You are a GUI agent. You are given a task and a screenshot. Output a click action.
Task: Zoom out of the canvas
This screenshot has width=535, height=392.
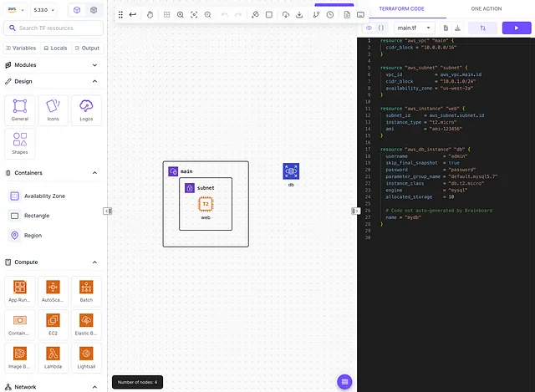click(x=207, y=15)
